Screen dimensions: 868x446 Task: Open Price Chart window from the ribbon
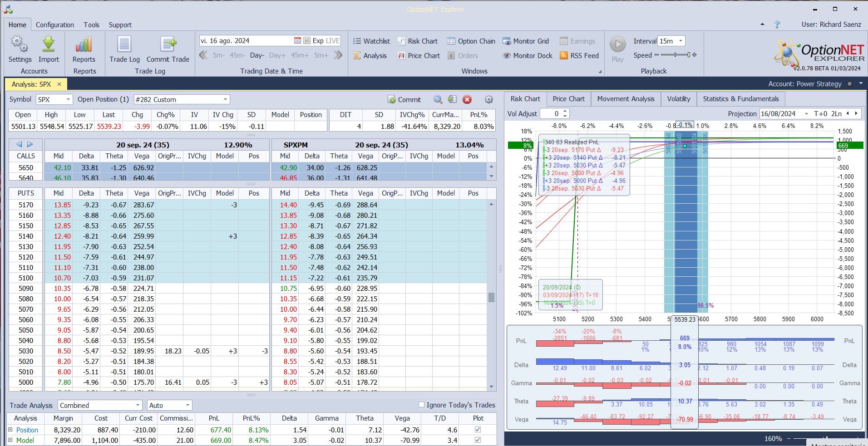pos(419,55)
